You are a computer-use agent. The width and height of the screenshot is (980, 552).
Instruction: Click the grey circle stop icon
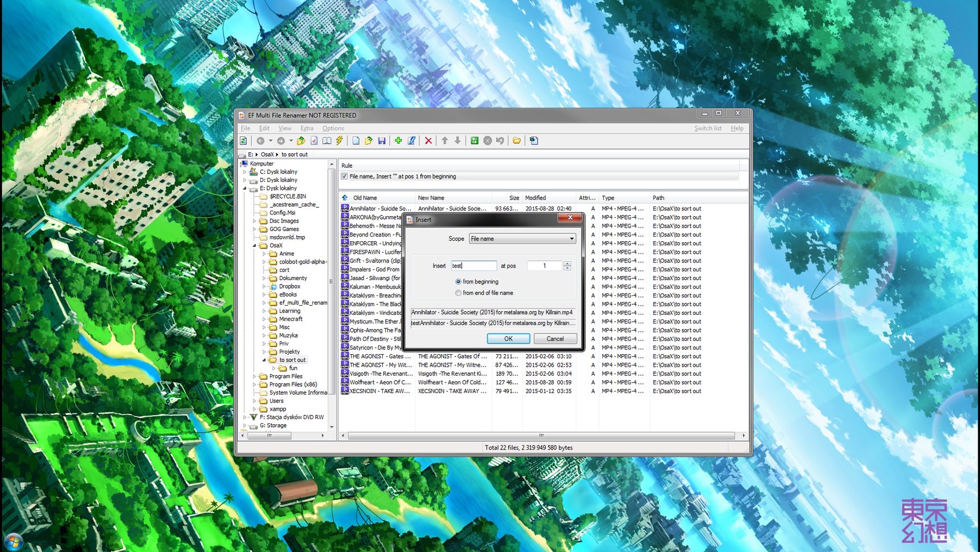point(488,141)
